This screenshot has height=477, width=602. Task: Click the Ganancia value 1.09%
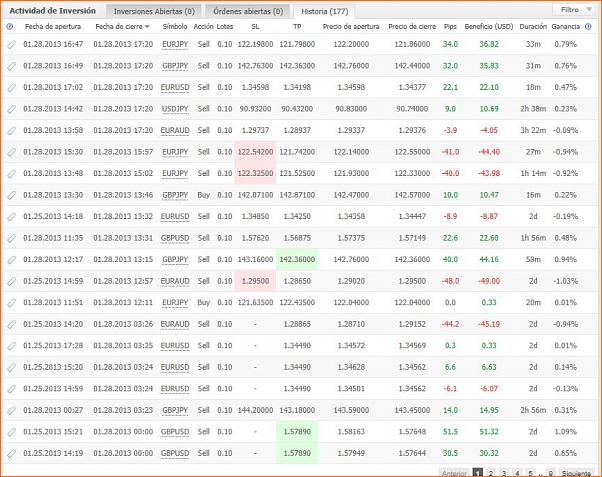coord(566,432)
